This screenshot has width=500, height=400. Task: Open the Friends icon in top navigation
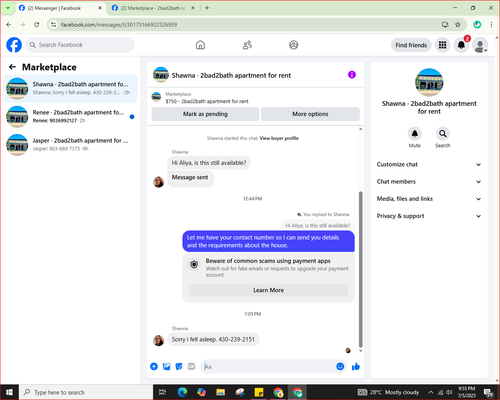coord(247,45)
